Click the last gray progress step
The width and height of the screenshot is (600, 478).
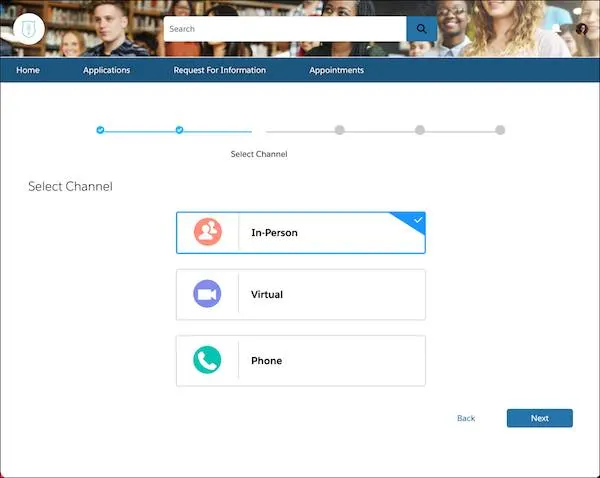click(500, 130)
